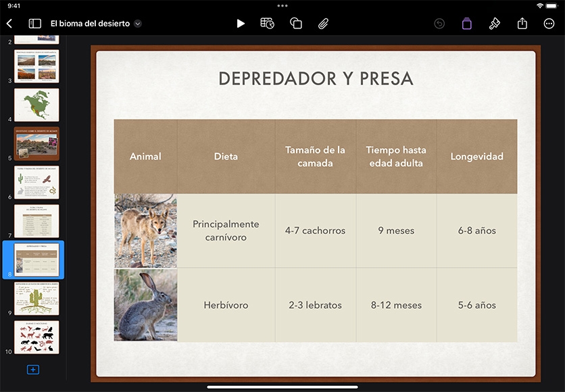The height and width of the screenshot is (392, 565).
Task: Tap the Share icon
Action: pyautogui.click(x=522, y=24)
